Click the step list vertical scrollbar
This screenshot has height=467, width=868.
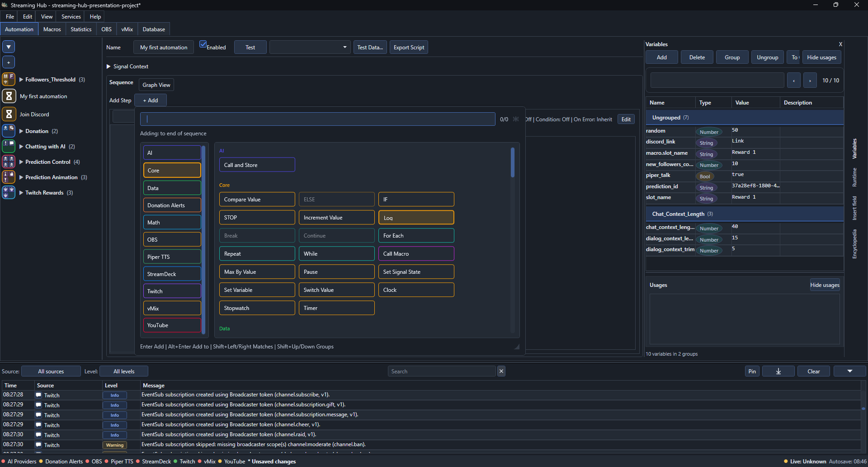pyautogui.click(x=512, y=162)
